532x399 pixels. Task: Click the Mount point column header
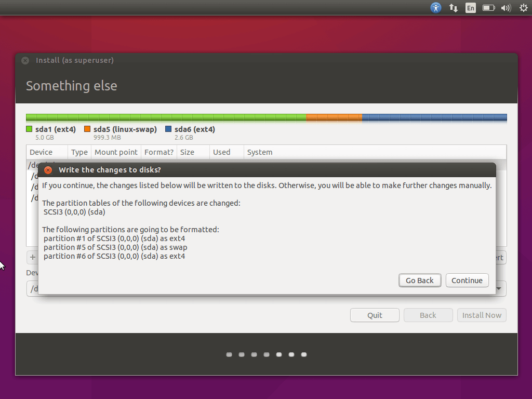pos(116,152)
